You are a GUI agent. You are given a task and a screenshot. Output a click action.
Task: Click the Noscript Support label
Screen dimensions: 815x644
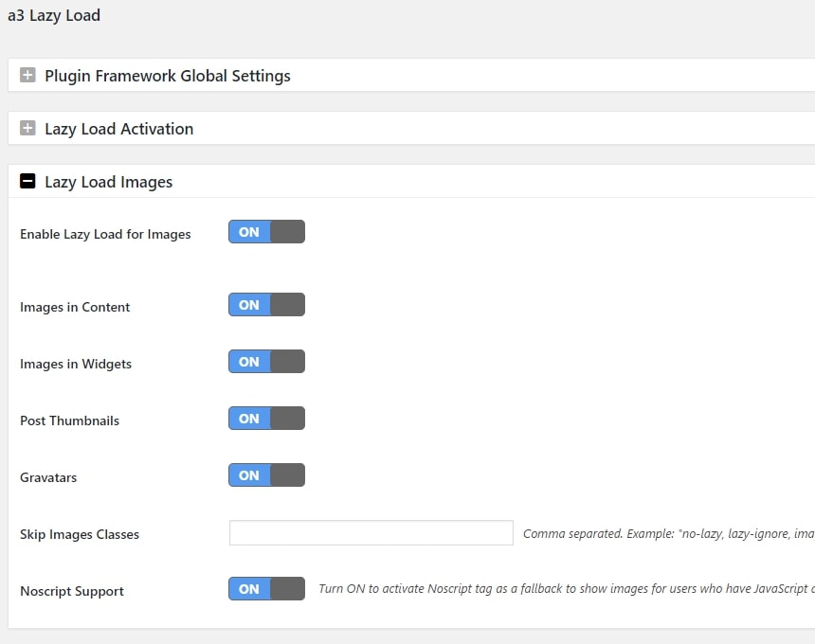(x=72, y=591)
